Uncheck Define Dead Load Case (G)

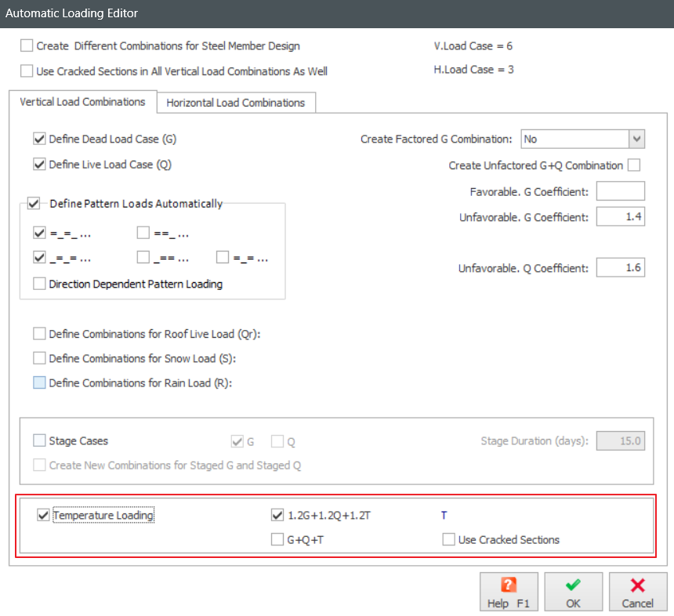(40, 140)
